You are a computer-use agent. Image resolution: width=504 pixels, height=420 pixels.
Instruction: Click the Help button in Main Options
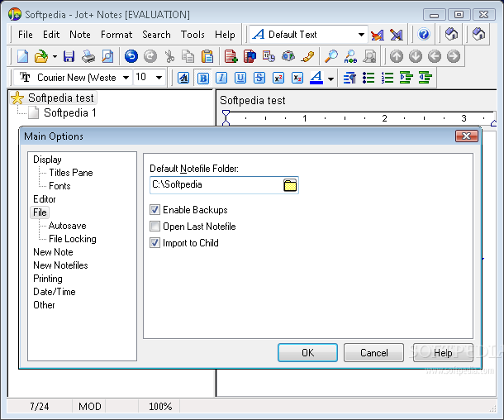(443, 353)
